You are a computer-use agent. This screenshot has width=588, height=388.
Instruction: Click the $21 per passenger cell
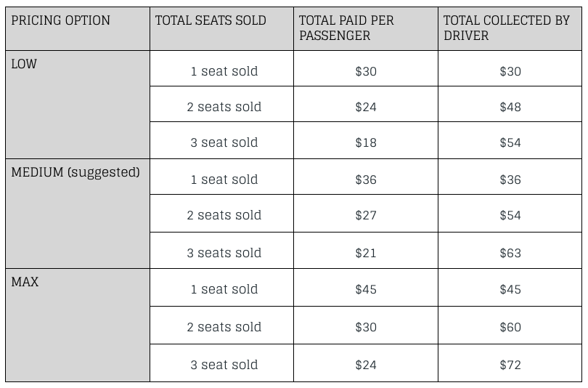[x=366, y=253]
